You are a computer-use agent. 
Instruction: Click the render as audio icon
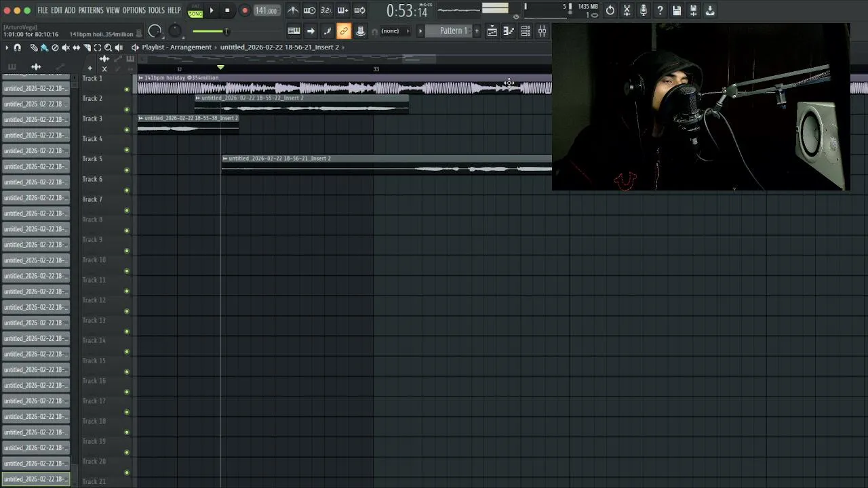pos(693,10)
